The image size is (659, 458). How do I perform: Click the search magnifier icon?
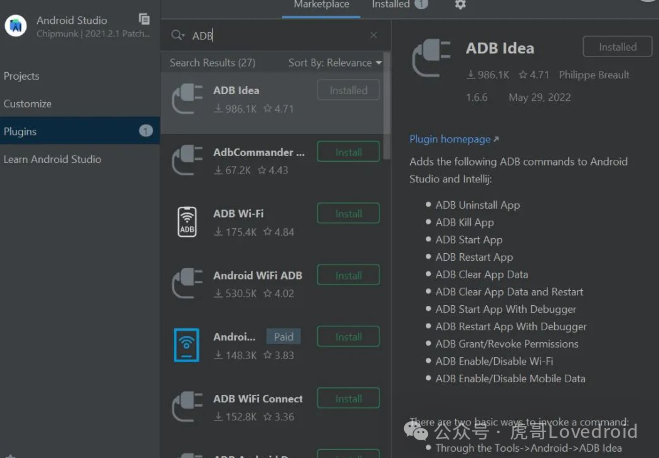177,35
